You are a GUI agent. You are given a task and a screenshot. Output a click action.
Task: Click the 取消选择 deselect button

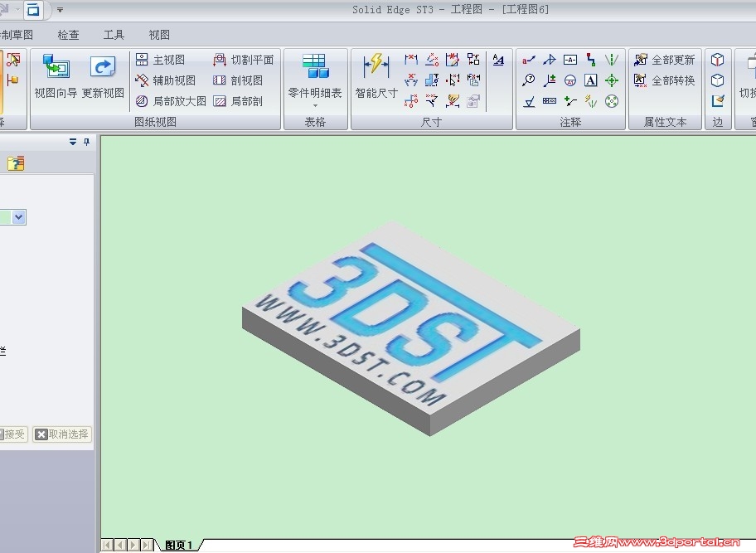click(62, 434)
